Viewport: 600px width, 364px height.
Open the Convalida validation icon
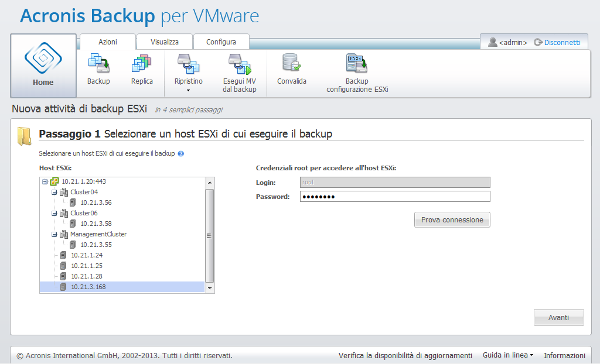click(x=292, y=63)
